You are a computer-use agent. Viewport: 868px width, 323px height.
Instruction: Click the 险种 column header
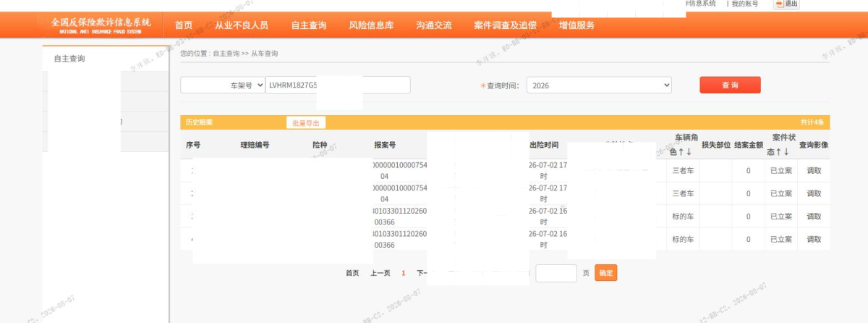[320, 145]
